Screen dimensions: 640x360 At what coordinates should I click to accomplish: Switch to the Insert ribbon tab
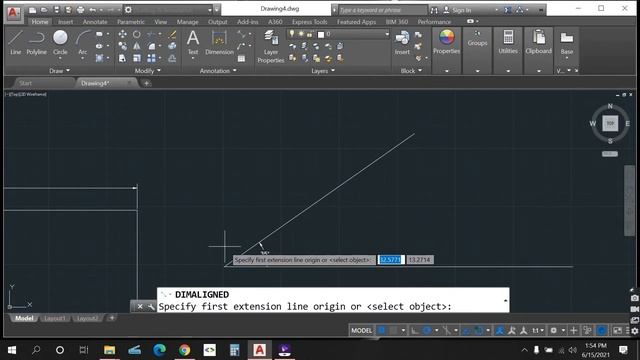[66, 22]
